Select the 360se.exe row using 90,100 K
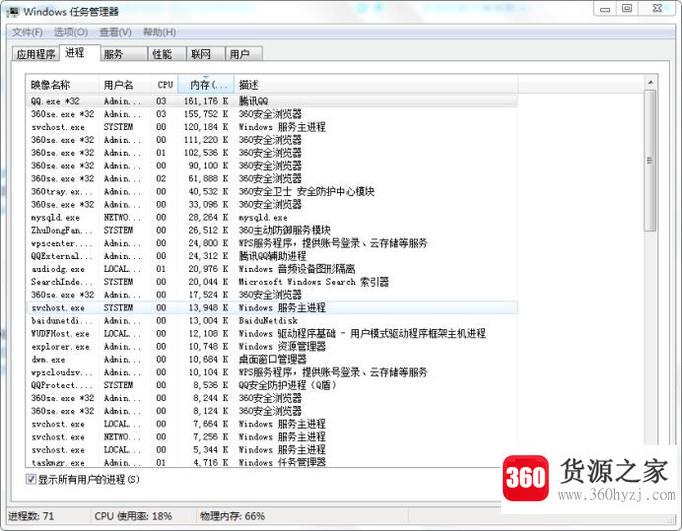Viewport: 682px width, 531px height. click(272, 166)
